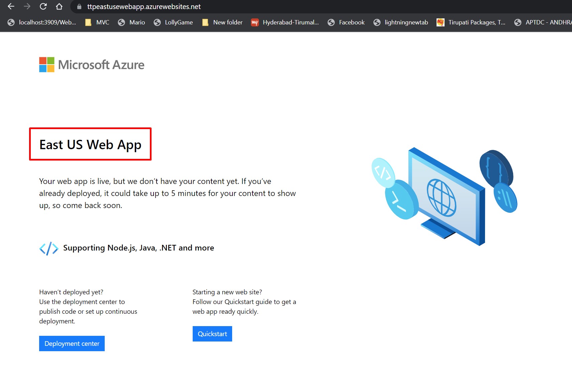Open the MVC bookmarks folder
Screen dimensions: 572x392
pos(97,22)
